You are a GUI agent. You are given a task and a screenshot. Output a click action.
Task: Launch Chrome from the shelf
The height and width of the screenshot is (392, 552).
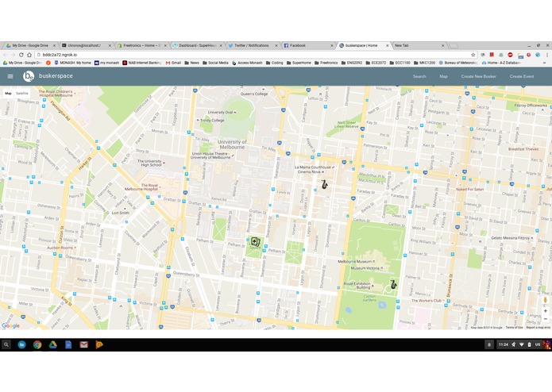coord(37,344)
